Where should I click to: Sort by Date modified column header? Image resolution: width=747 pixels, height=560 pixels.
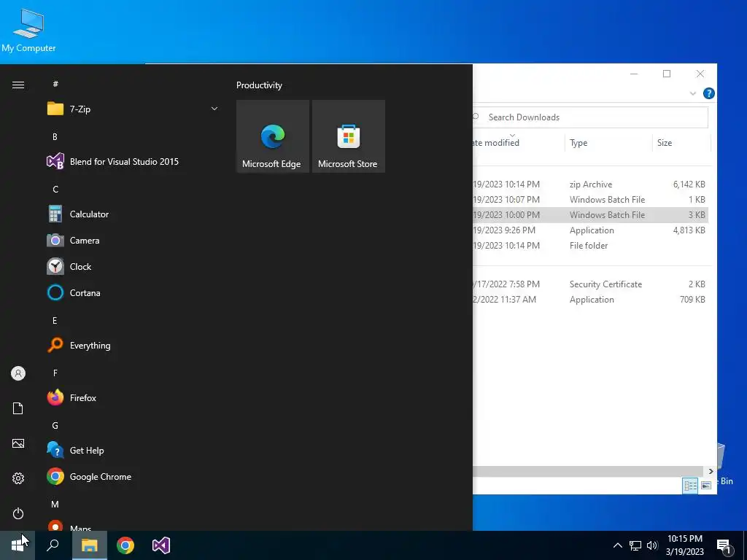[519, 143]
